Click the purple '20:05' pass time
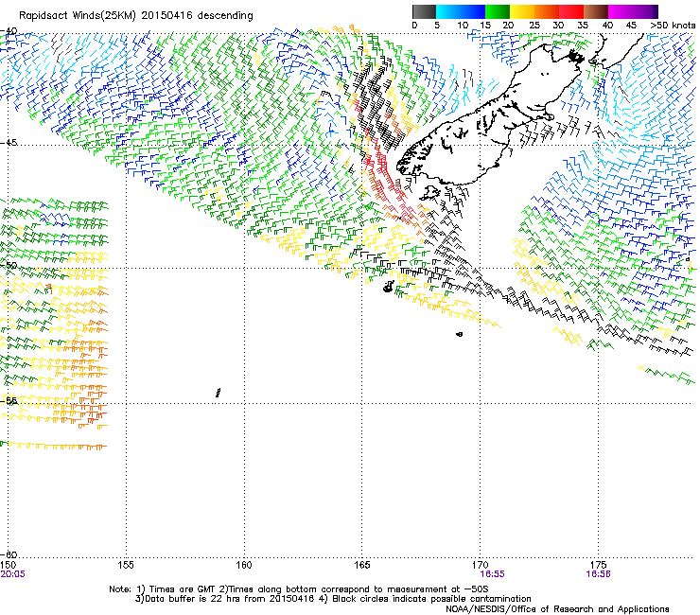Screen dimensions: 700x615 point(13,574)
